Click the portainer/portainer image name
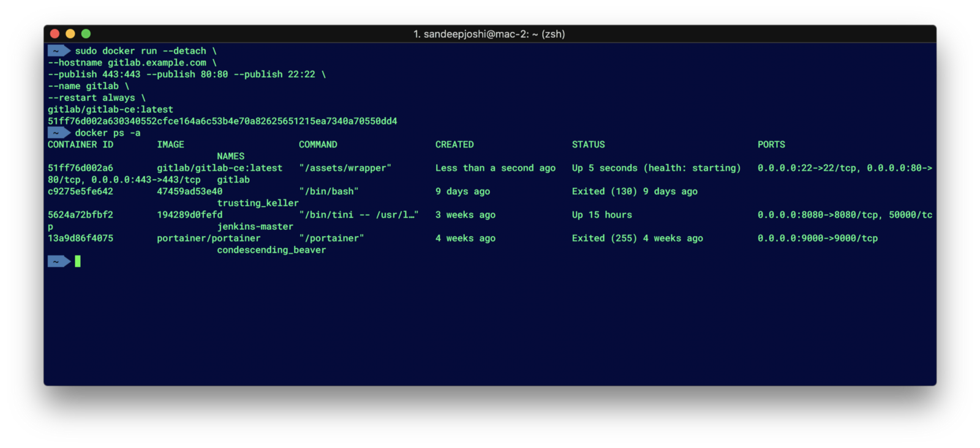Screen dimensions: 980x448 pos(209,238)
